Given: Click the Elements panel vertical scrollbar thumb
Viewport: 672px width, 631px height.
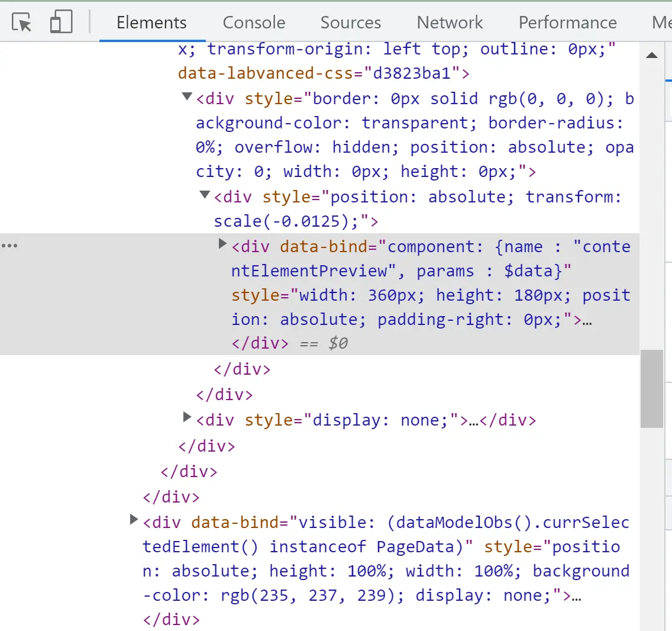Looking at the screenshot, I should tap(652, 388).
